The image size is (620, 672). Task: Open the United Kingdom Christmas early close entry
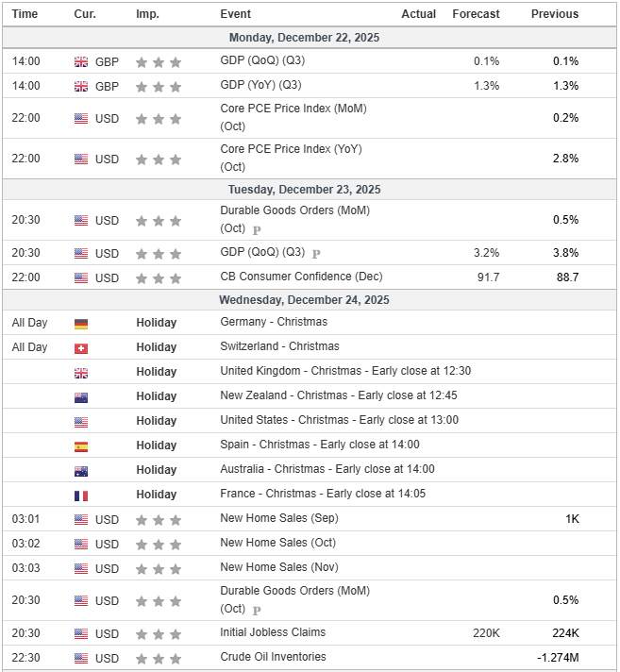point(345,371)
